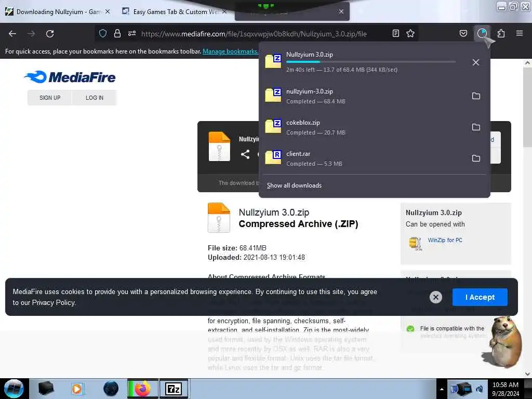Viewport: 532px width, 399px height.
Task: Click the forward navigation arrow
Action: pyautogui.click(x=31, y=34)
